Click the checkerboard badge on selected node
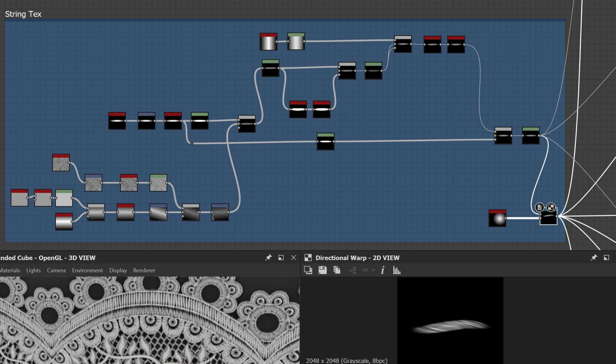The image size is (616, 364). tap(551, 207)
